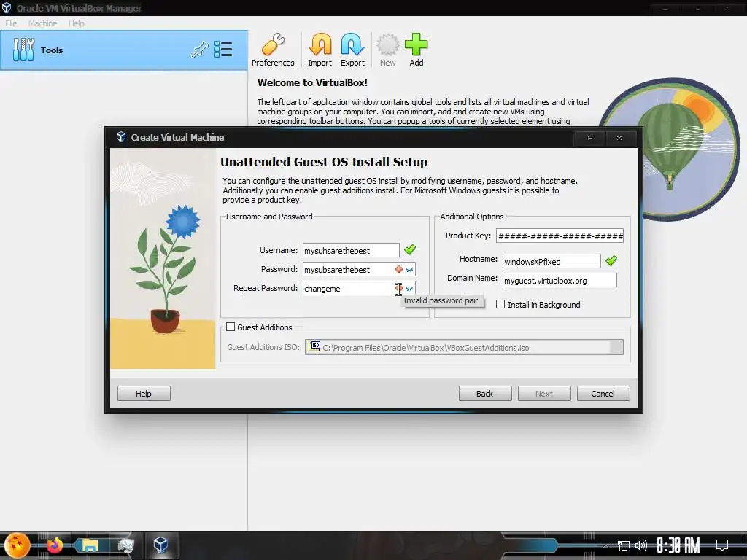
Task: Click the Hostname field
Action: pyautogui.click(x=551, y=261)
